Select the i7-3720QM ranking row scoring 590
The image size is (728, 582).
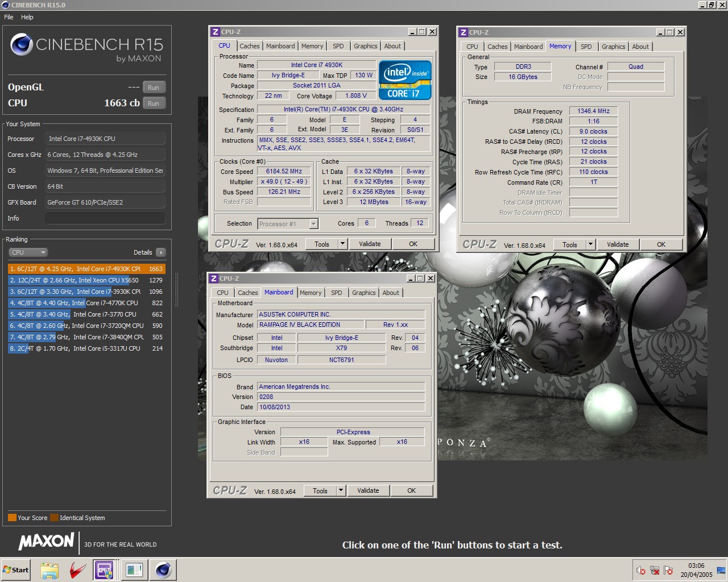[86, 326]
